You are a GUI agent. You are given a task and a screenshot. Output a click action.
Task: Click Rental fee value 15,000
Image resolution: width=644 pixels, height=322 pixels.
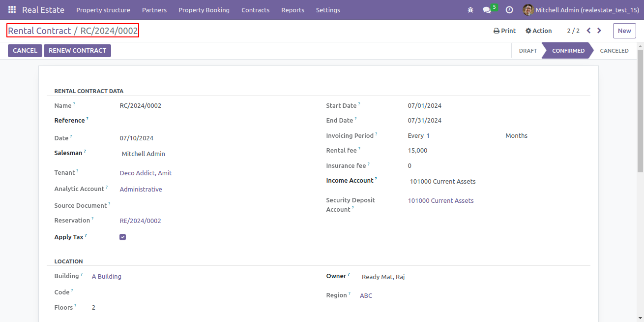point(417,150)
